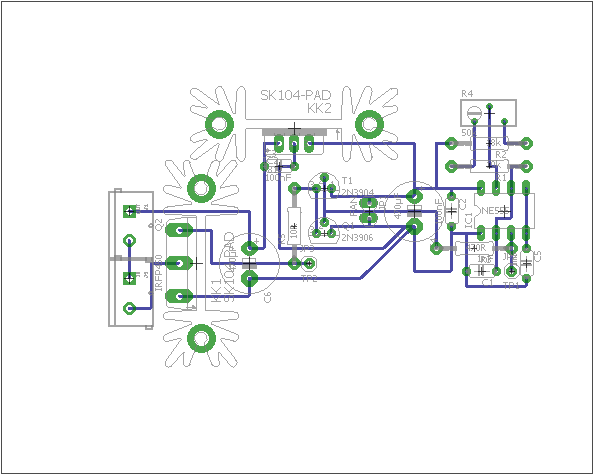This screenshot has width=593, height=475.
Task: Click the KK2 left mounting hole pad
Action: (219, 124)
